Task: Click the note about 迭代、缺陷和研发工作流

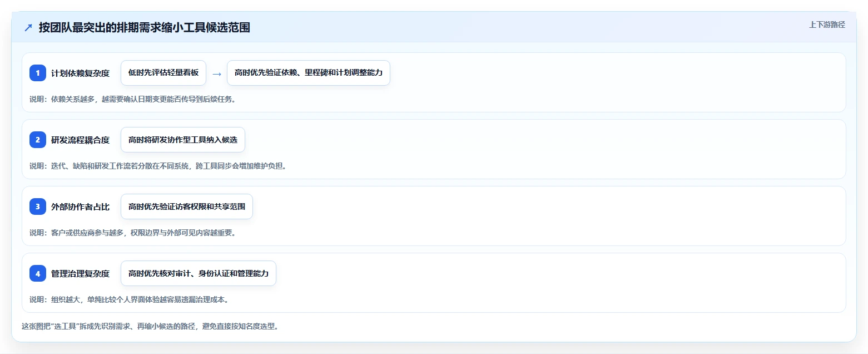Action: (158, 166)
